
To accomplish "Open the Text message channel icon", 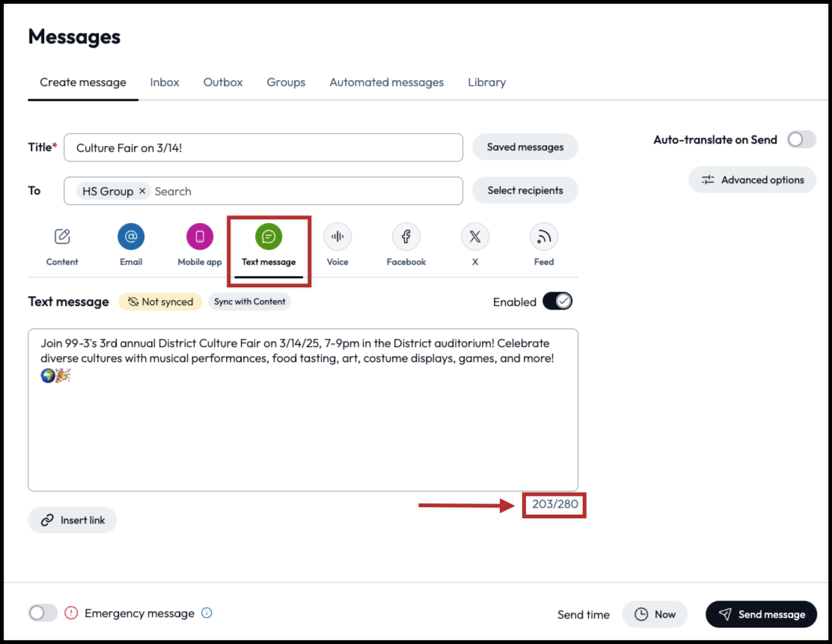I will (269, 237).
